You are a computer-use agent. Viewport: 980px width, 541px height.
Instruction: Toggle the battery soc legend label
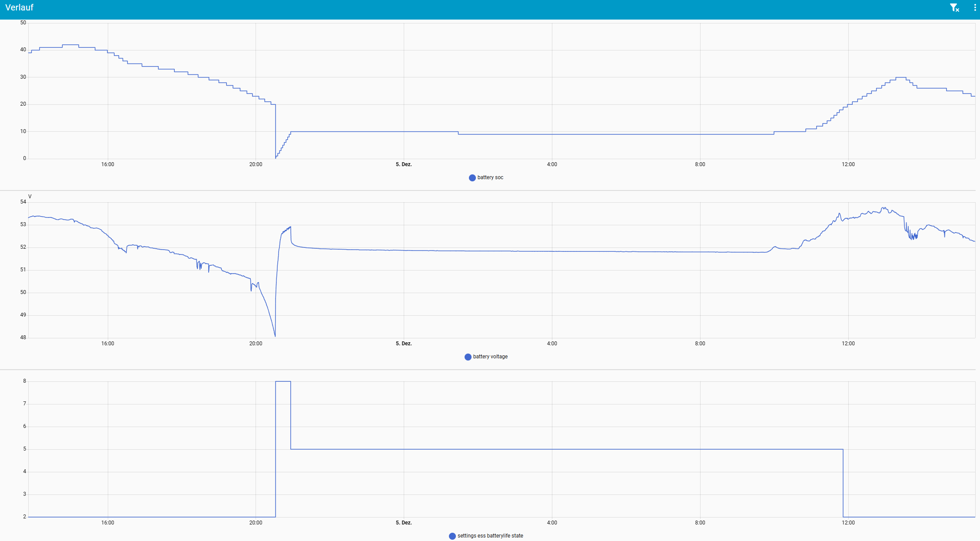(490, 177)
